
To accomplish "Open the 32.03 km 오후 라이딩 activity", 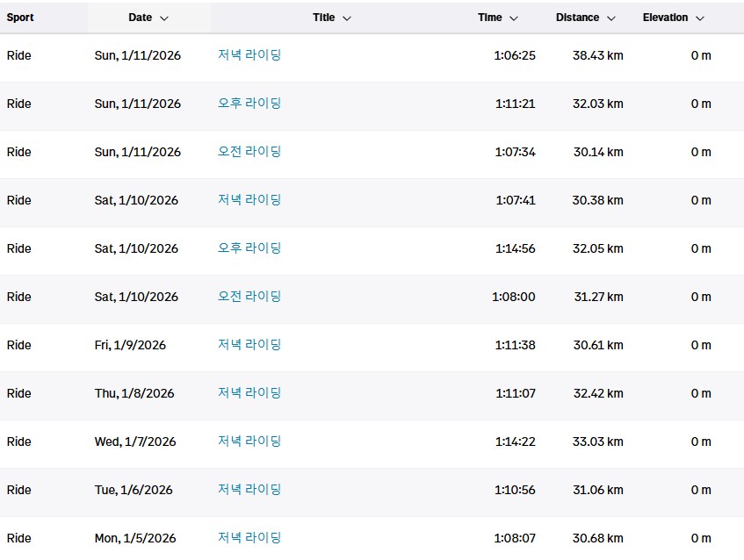I will pos(249,103).
